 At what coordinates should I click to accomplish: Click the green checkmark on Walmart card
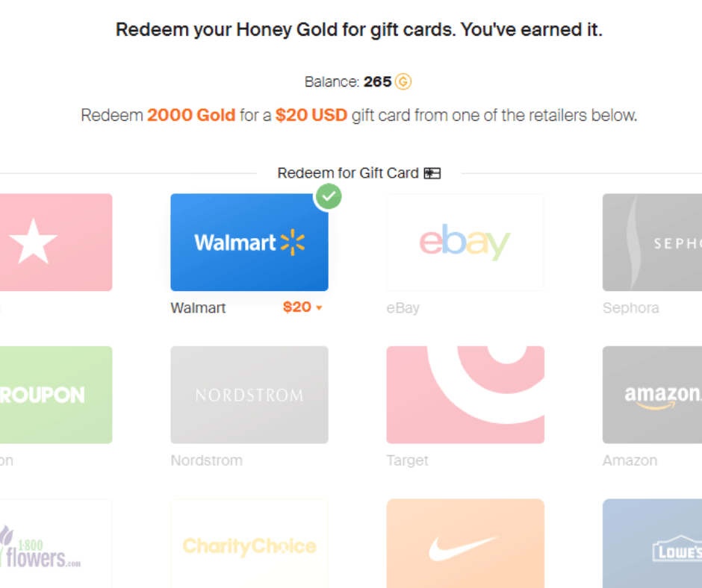pos(329,196)
